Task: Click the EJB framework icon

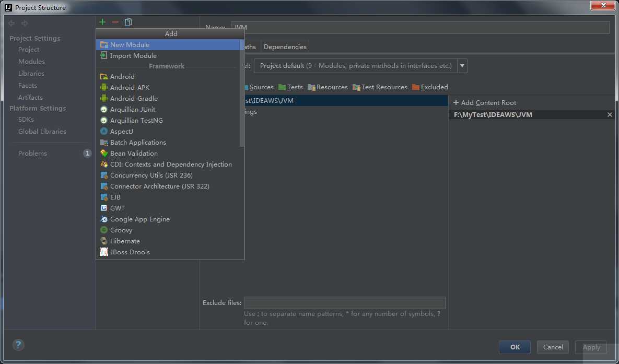Action: coord(104,197)
